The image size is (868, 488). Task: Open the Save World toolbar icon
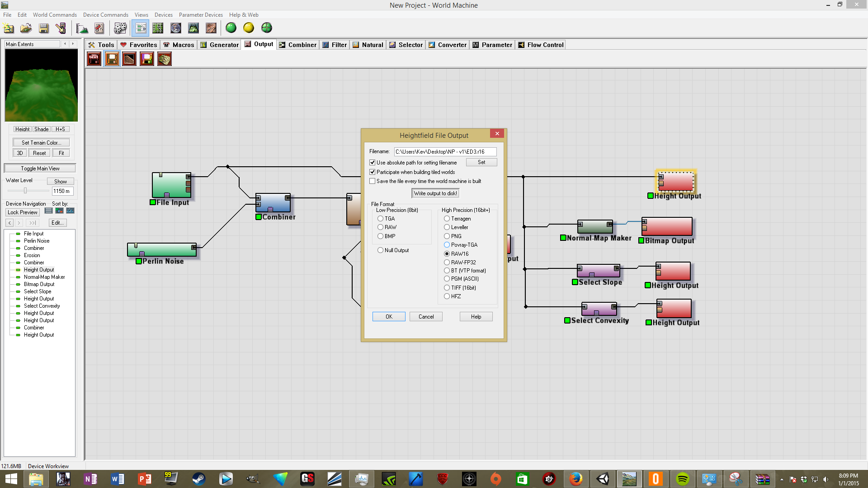(x=43, y=28)
